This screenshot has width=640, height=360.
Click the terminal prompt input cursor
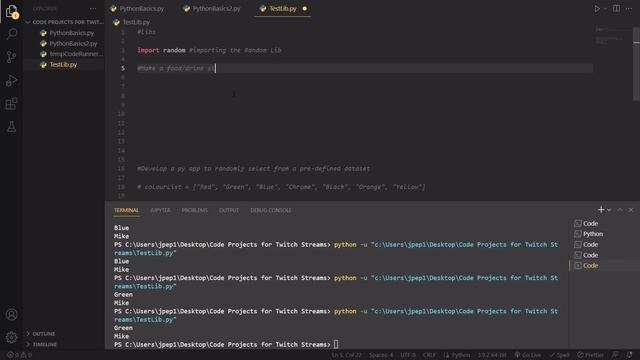coord(336,344)
